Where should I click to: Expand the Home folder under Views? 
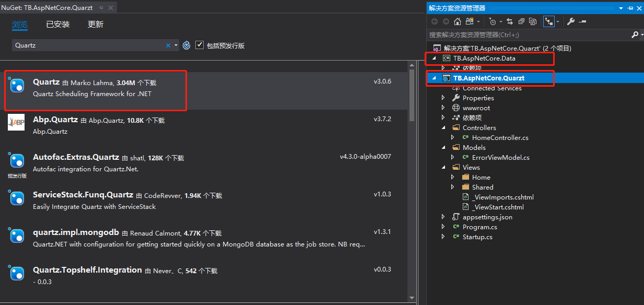(x=453, y=177)
